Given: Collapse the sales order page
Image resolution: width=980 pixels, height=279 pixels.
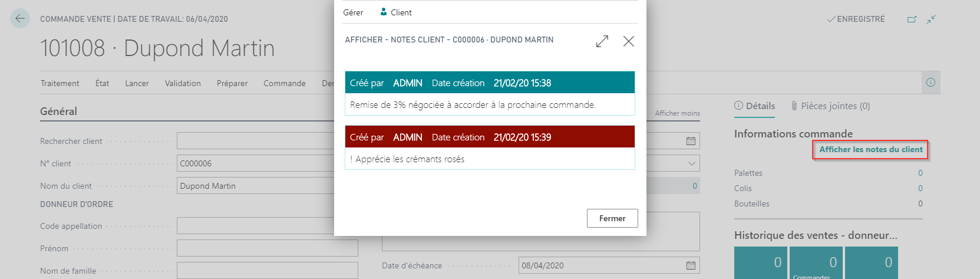Looking at the screenshot, I should 931,19.
